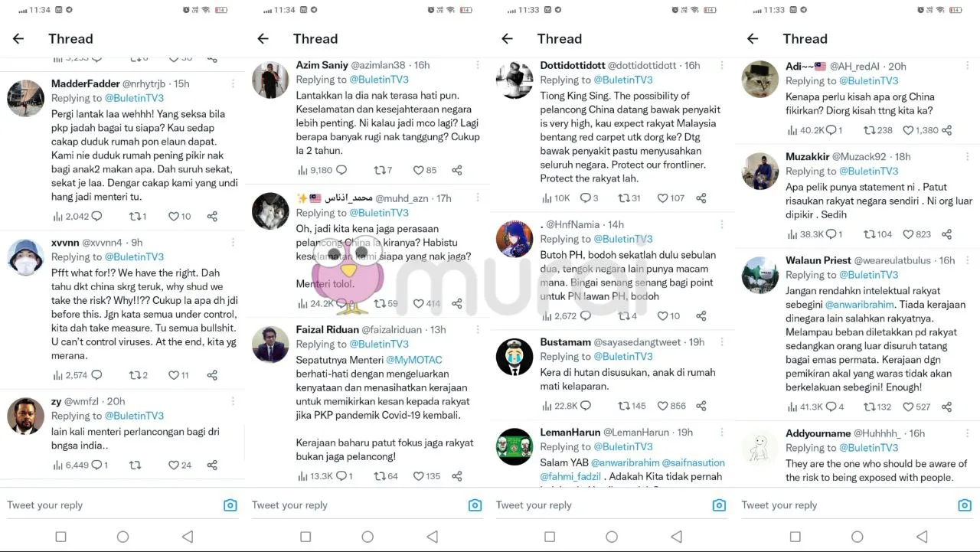Viewport: 980px width, 552px height.
Task: Tap Android recent apps square on second screen
Action: 305,537
